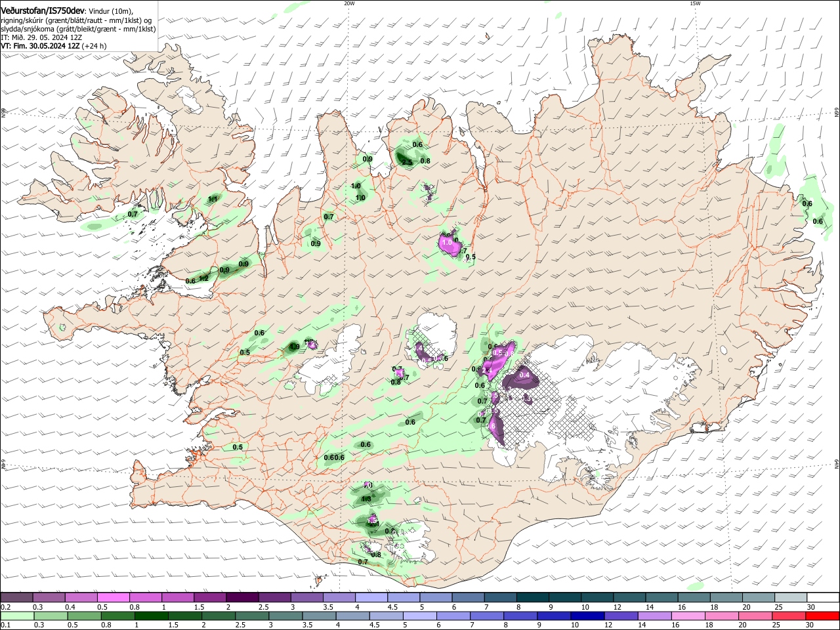Click the '64N' latitude label at right edge

837,463
